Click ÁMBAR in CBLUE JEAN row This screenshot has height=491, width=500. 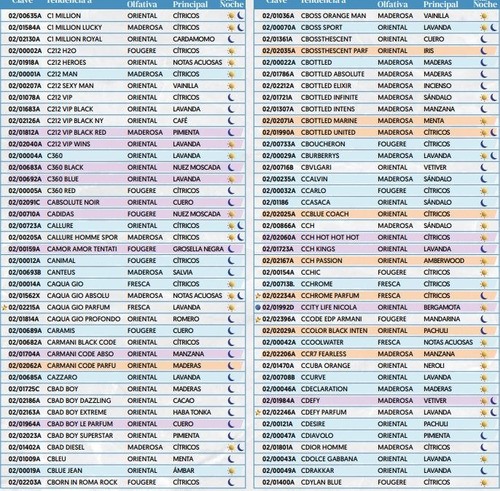point(183,470)
